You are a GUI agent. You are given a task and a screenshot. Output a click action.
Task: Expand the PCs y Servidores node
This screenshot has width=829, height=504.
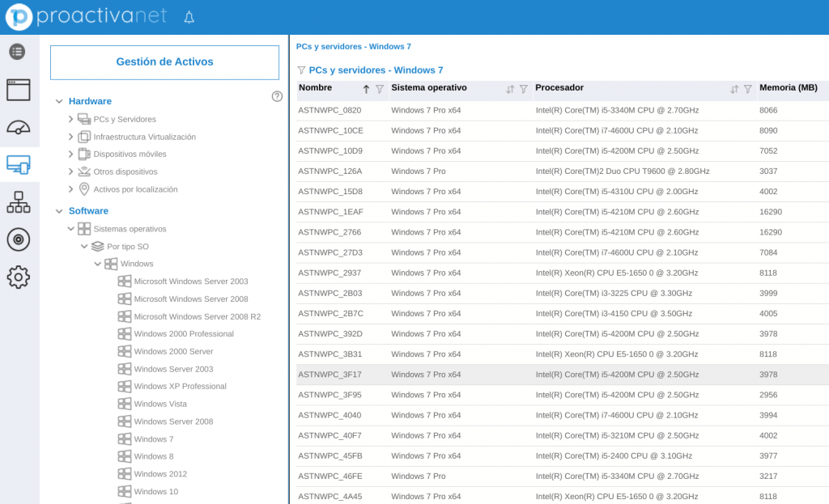pos(71,119)
